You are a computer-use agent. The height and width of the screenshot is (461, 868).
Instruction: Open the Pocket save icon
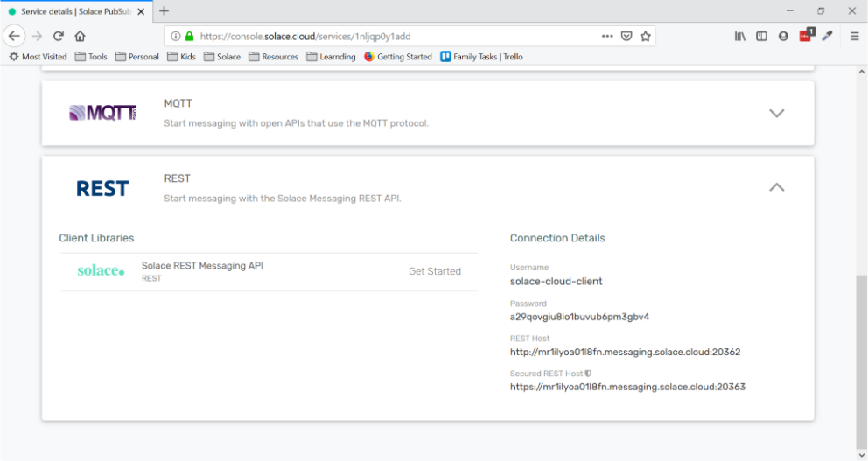[x=626, y=36]
